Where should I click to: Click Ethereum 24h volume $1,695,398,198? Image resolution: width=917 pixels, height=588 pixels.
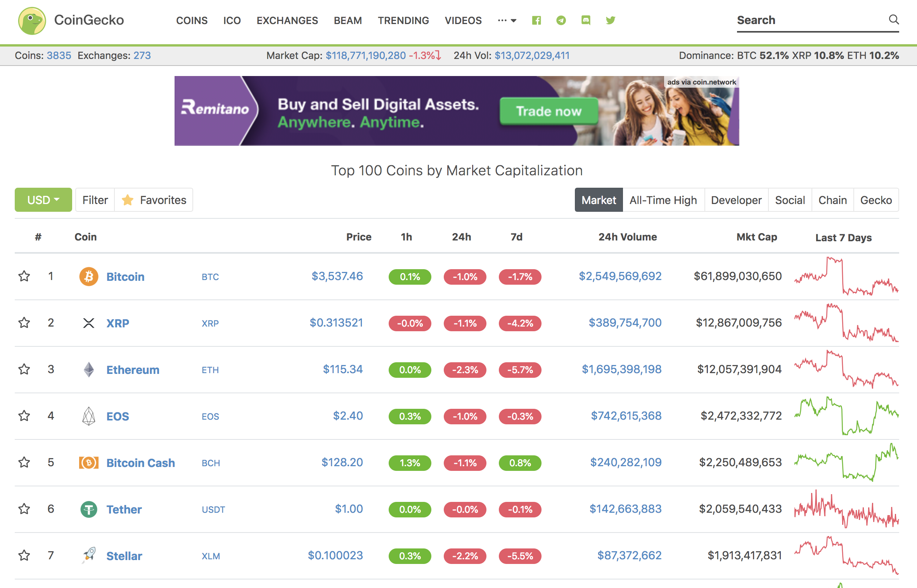tap(621, 369)
